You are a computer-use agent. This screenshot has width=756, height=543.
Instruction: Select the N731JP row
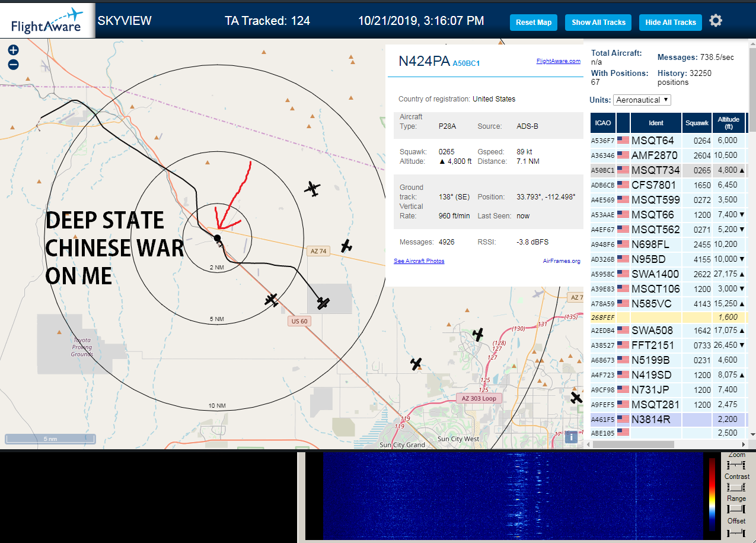pos(668,390)
